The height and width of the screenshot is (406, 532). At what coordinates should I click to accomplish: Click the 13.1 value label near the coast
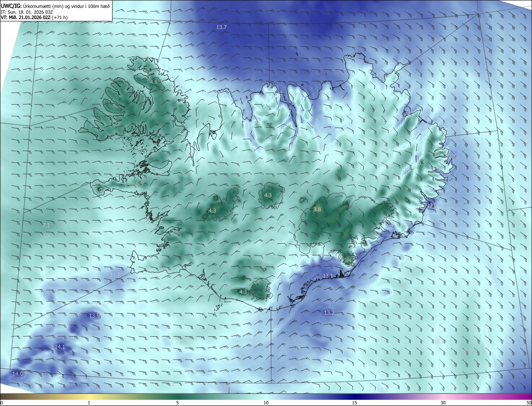[x=328, y=276]
